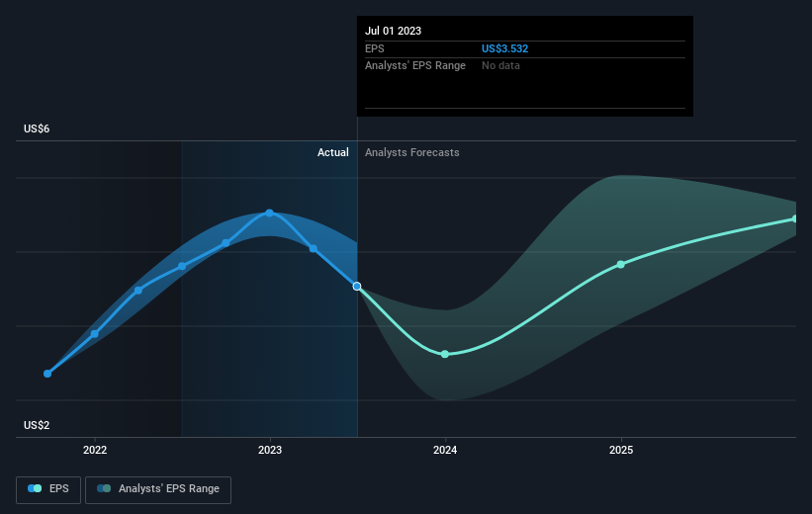The height and width of the screenshot is (514, 812).
Task: Click the 'Actual' label
Action: coord(333,152)
